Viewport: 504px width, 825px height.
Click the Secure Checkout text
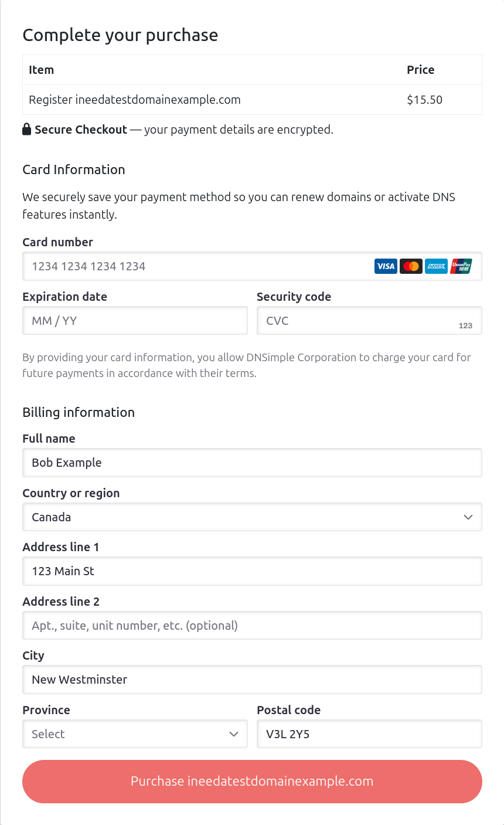tap(80, 129)
